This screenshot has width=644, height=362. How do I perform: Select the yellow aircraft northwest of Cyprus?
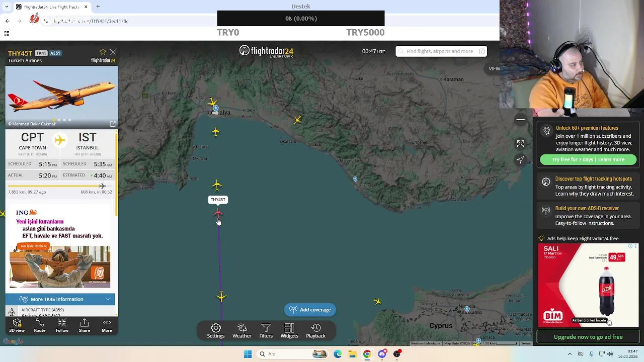pyautogui.click(x=377, y=301)
